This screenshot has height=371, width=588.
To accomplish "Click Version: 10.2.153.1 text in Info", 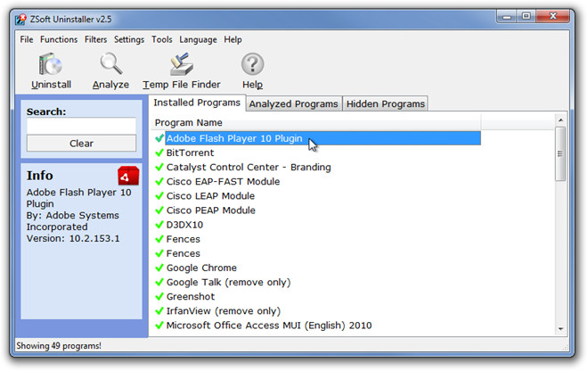I will tap(73, 238).
